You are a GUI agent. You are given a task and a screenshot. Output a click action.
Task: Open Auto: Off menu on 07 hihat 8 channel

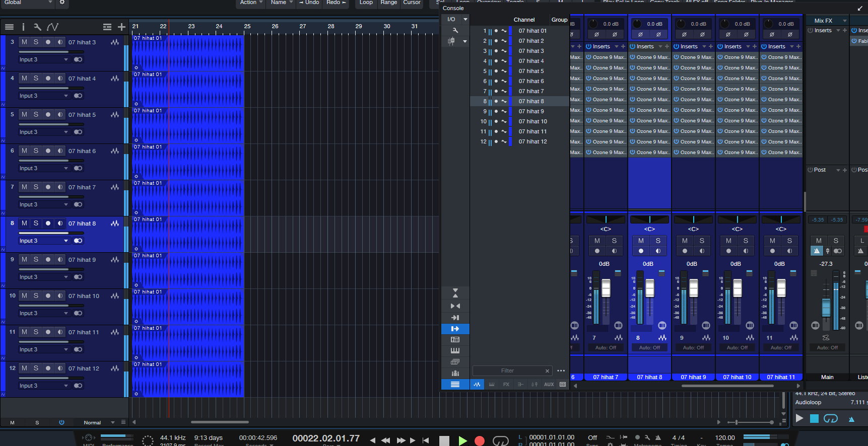(x=649, y=347)
